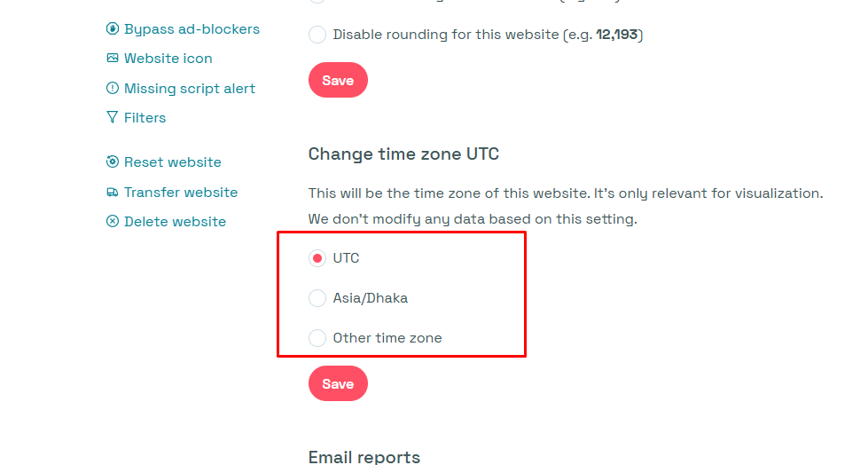Open the Transfer website text link

(181, 193)
